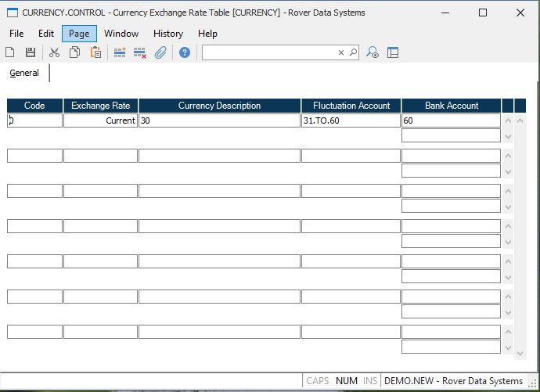Click the Copy icon in the toolbar
The image size is (540, 392).
tap(75, 52)
